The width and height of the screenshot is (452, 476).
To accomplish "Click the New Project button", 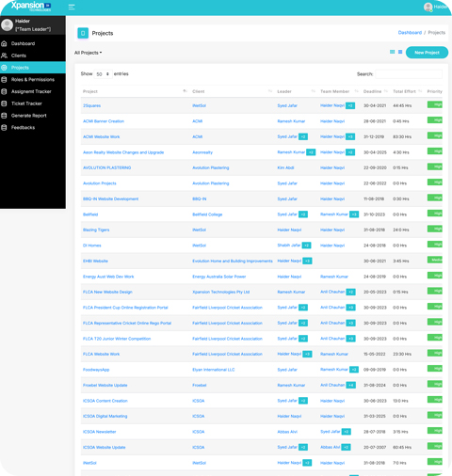I will coord(427,53).
